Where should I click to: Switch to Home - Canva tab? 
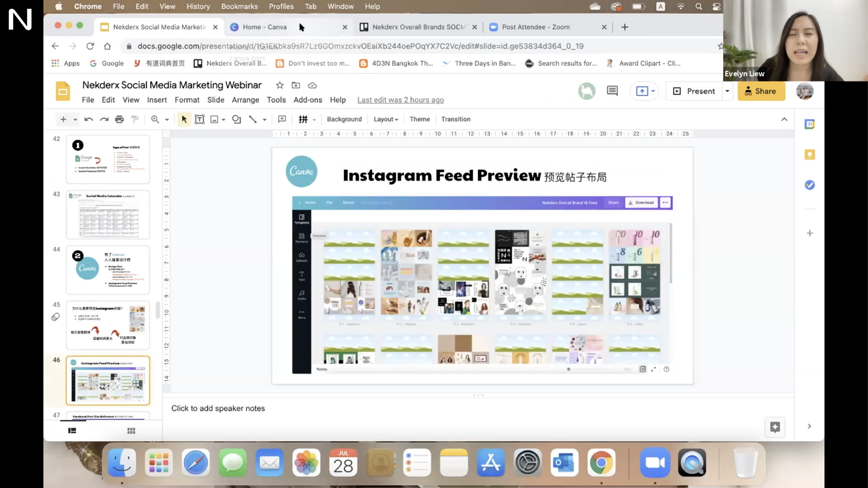coord(288,27)
